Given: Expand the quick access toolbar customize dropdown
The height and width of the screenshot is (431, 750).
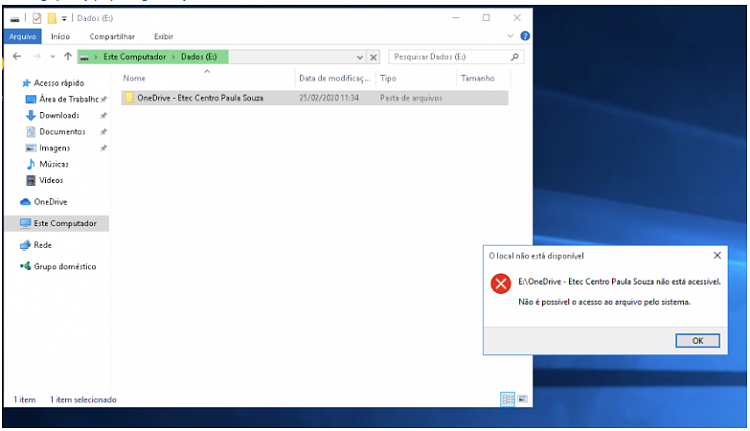Looking at the screenshot, I should pyautogui.click(x=64, y=18).
